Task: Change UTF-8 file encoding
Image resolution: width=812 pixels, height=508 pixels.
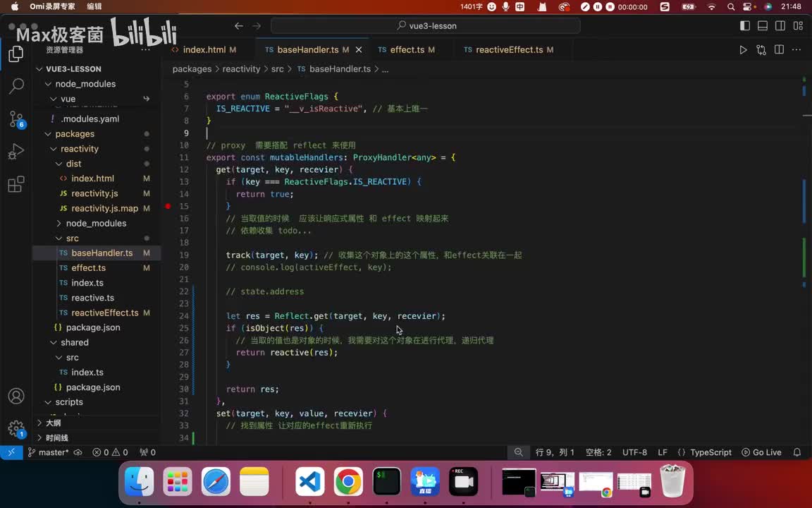Action: [x=634, y=452]
